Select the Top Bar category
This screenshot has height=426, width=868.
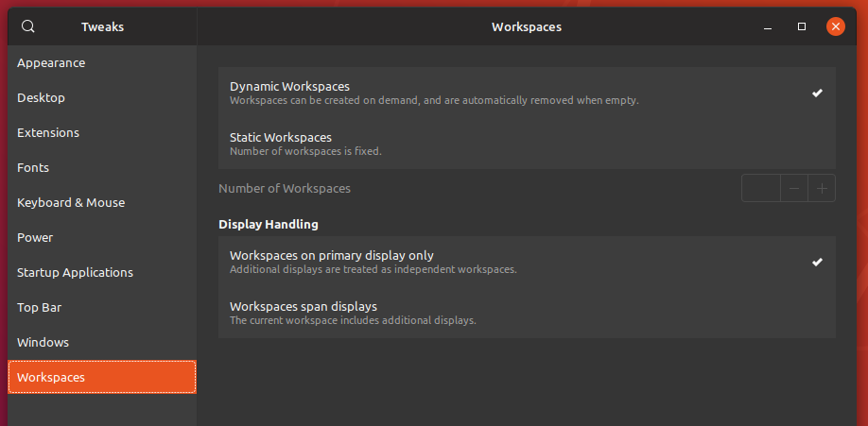102,307
